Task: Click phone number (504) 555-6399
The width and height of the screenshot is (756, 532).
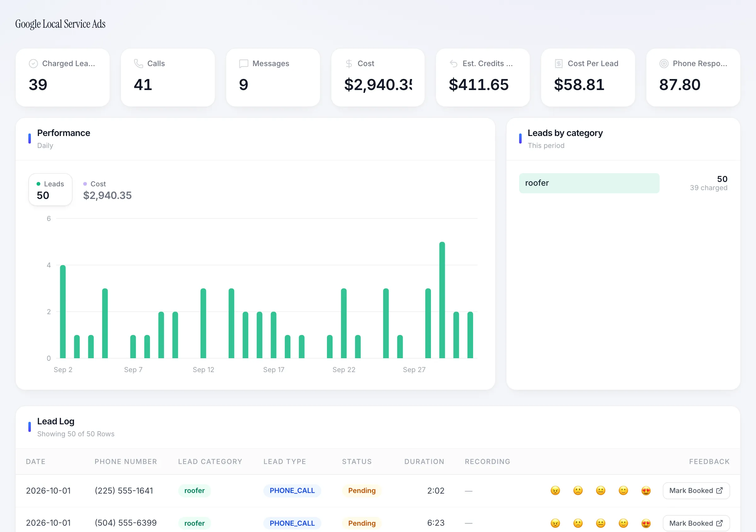Action: [125, 523]
